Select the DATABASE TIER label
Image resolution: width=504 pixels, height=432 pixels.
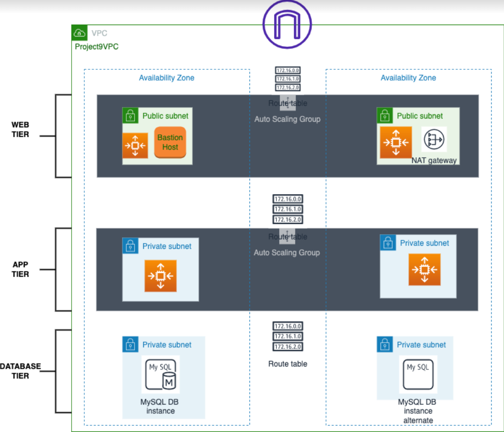pos(21,370)
